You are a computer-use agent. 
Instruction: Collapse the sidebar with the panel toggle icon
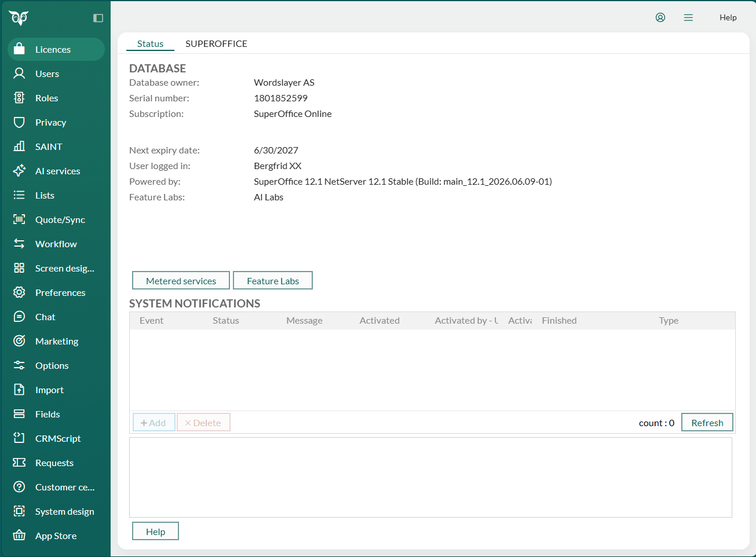click(98, 18)
